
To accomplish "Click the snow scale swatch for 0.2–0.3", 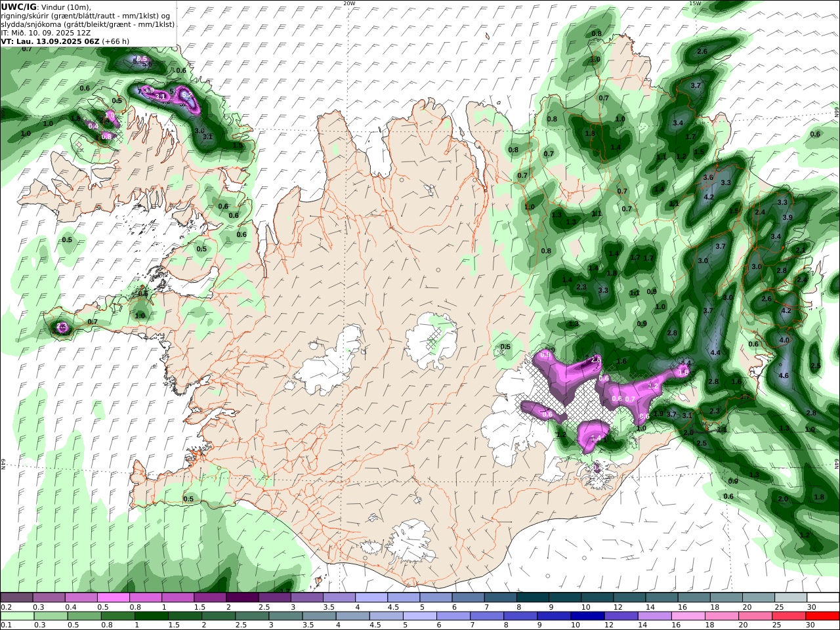I will coord(16,598).
